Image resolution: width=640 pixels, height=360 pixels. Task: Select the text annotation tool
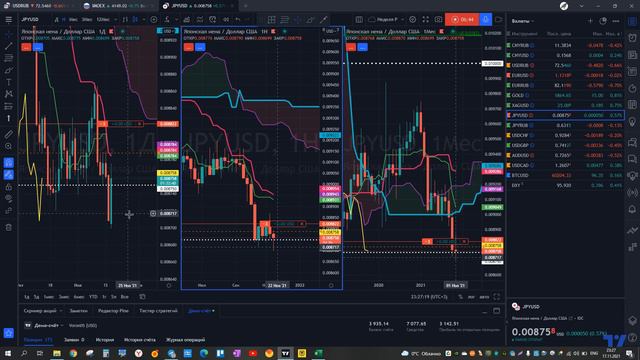(9, 82)
